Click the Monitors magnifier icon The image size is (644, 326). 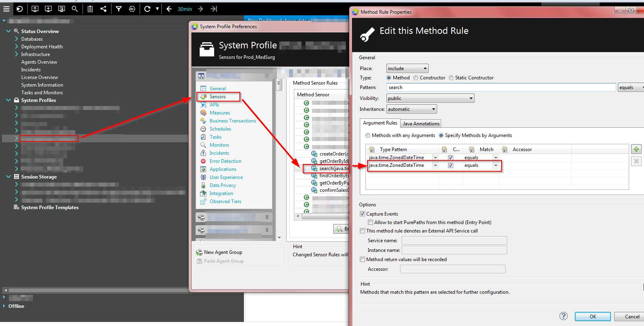click(203, 145)
